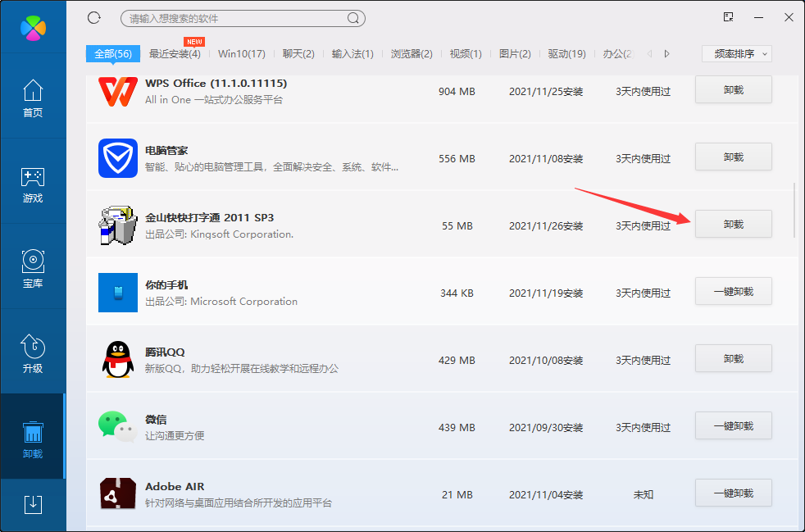This screenshot has width=805, height=532.
Task: Uninstall WPS Office with 卸载 button
Action: tap(734, 90)
